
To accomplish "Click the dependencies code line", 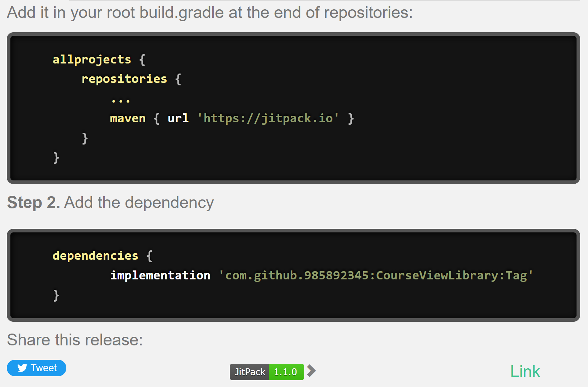I will pos(103,256).
